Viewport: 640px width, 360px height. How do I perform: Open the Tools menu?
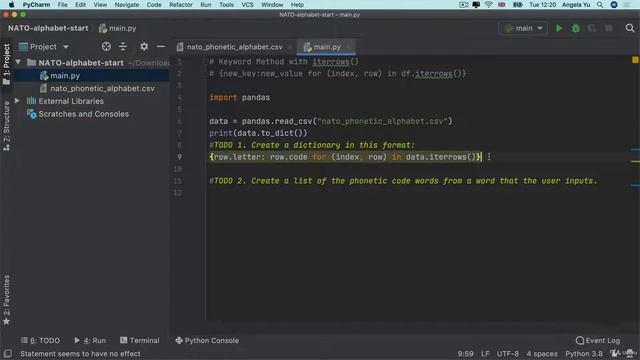226,5
